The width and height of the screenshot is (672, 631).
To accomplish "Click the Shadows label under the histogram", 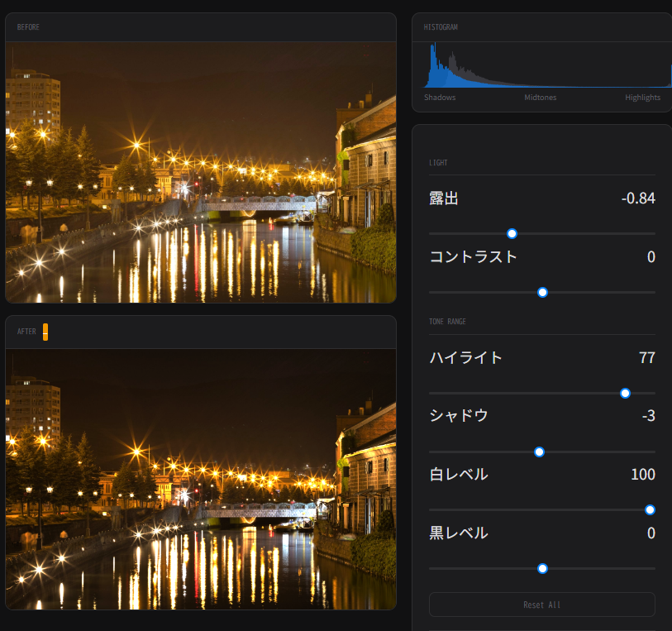I will click(x=440, y=98).
